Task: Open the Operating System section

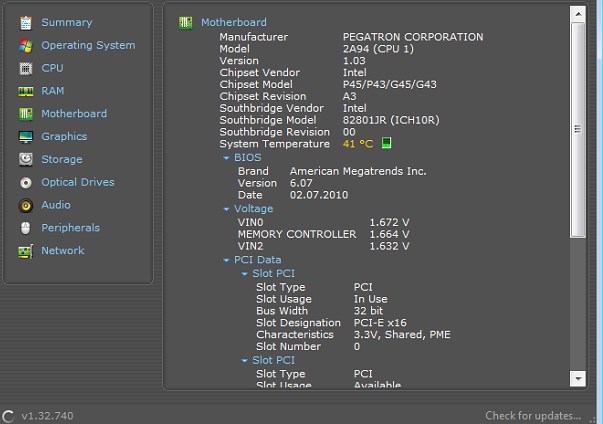Action: tap(88, 45)
